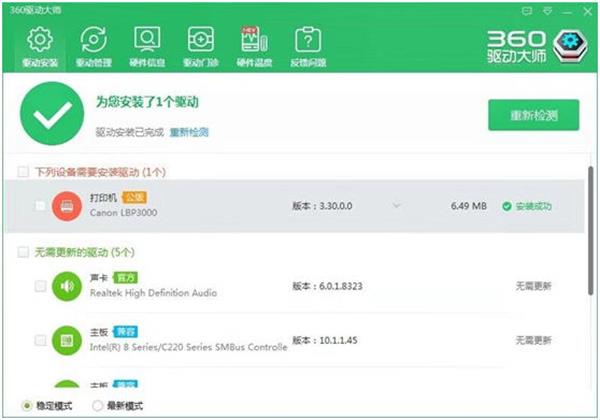Viewport: 600px width, 420px height.
Task: Click the green 安装成功 check icon
Action: (x=507, y=207)
